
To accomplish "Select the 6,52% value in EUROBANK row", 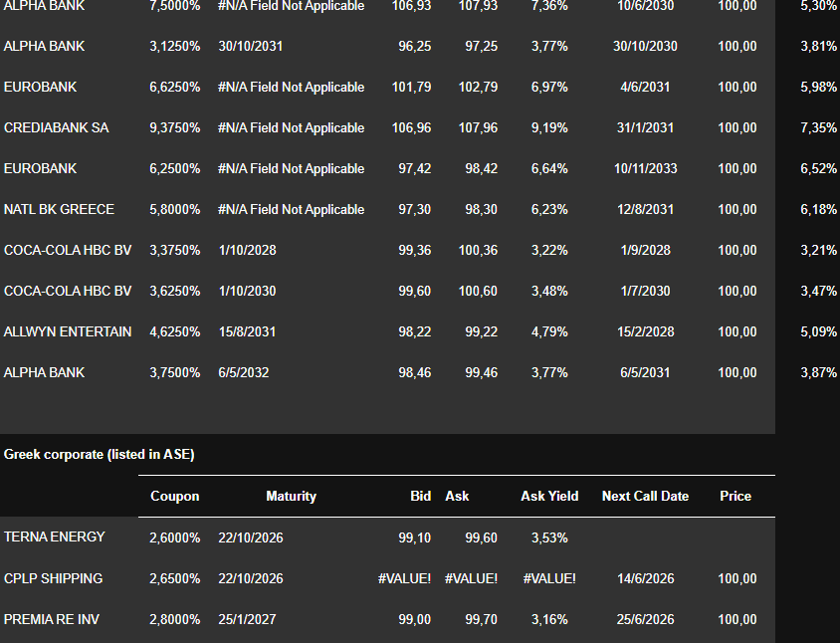I will coord(818,168).
